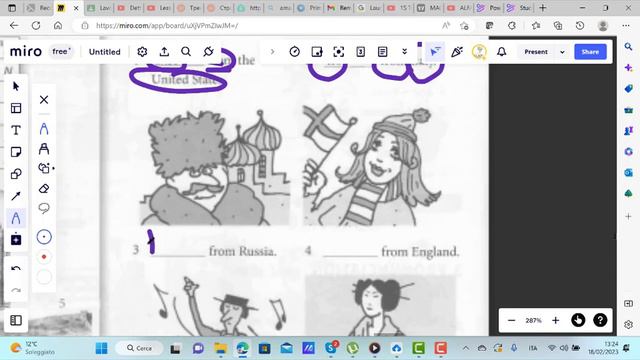
Task: Click the blue Share button
Action: [590, 52]
